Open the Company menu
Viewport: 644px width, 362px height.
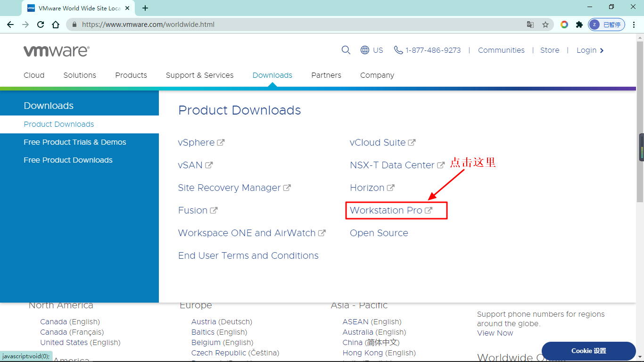(x=377, y=75)
